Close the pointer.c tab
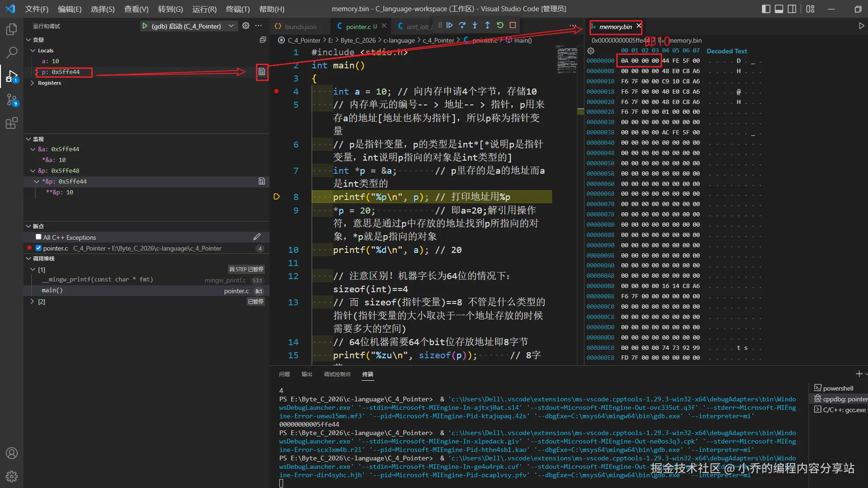The width and height of the screenshot is (868, 488). point(384,26)
